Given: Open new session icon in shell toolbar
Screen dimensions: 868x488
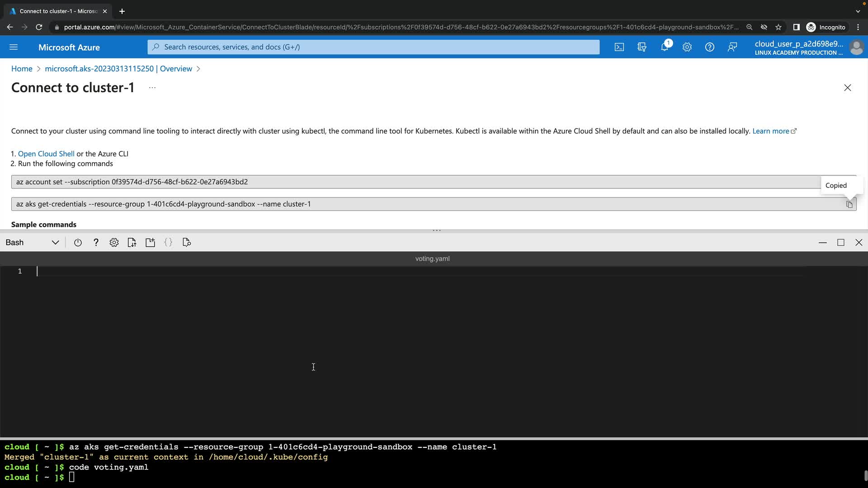Looking at the screenshot, I should pyautogui.click(x=150, y=243).
